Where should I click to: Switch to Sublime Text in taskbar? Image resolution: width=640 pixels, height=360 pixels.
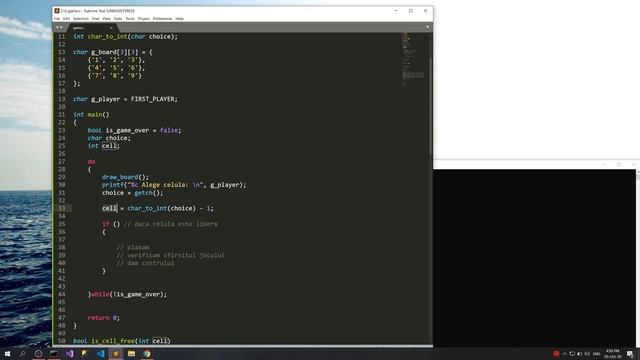(x=116, y=354)
